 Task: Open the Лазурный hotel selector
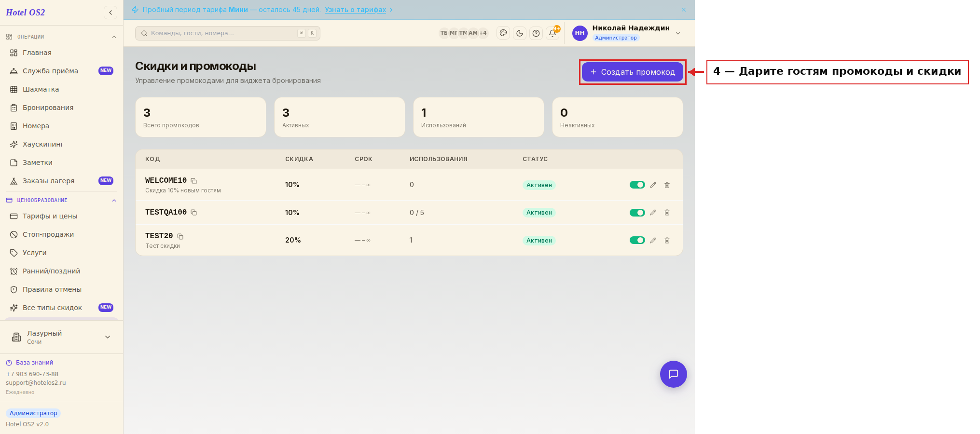coord(61,337)
